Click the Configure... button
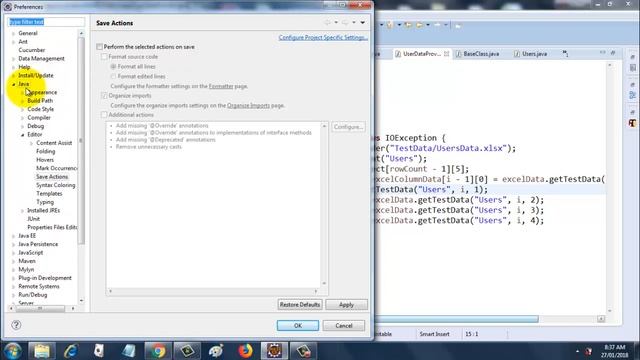The image size is (640, 360). click(x=348, y=127)
